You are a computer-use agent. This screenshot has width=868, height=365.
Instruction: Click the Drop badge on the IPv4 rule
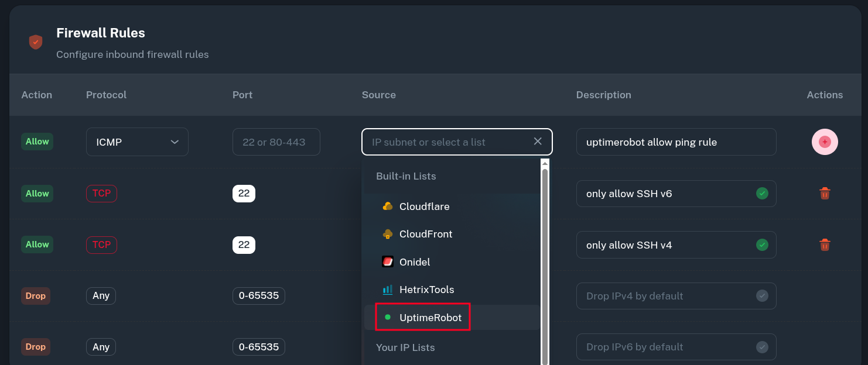[x=35, y=296]
